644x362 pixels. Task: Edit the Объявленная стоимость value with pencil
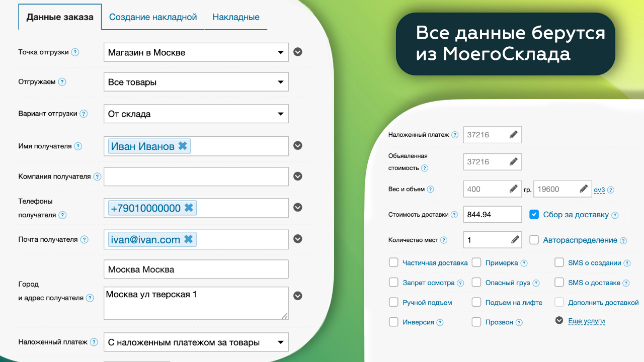tap(513, 162)
